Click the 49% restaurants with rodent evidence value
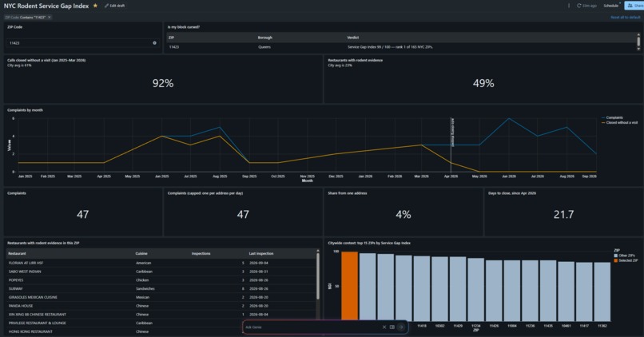 [x=483, y=83]
